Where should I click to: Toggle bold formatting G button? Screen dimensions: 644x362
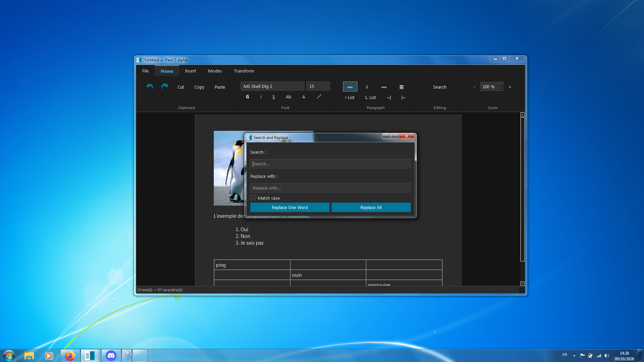[x=247, y=97]
